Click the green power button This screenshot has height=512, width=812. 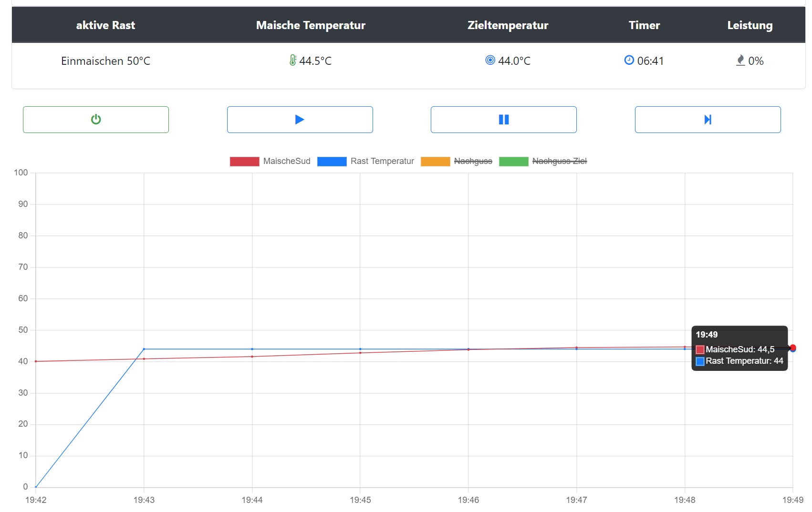coord(96,119)
